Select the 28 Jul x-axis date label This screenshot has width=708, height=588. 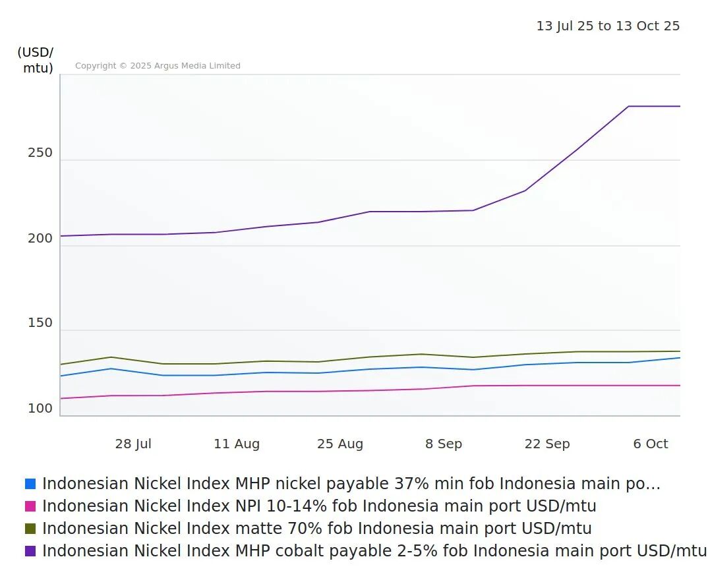[133, 444]
